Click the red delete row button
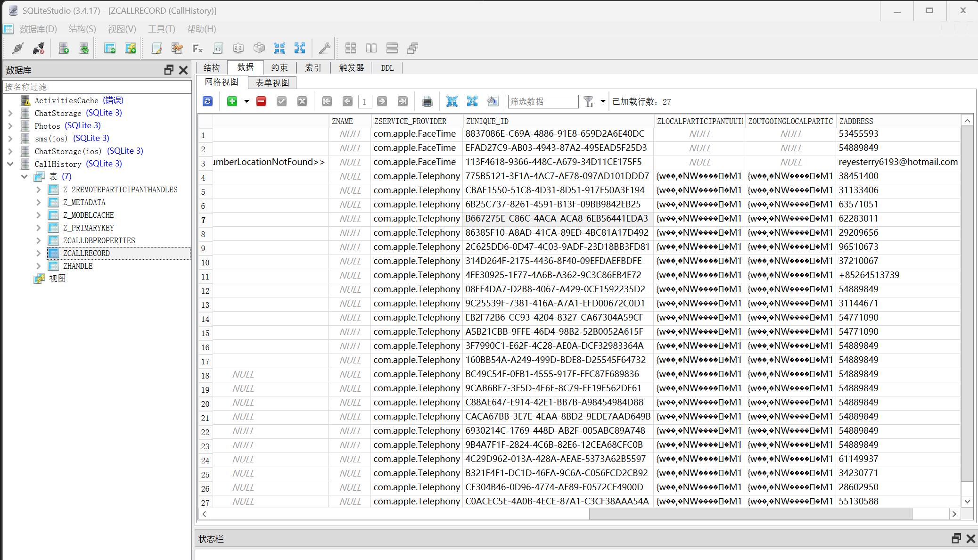The width and height of the screenshot is (978, 560). tap(261, 101)
